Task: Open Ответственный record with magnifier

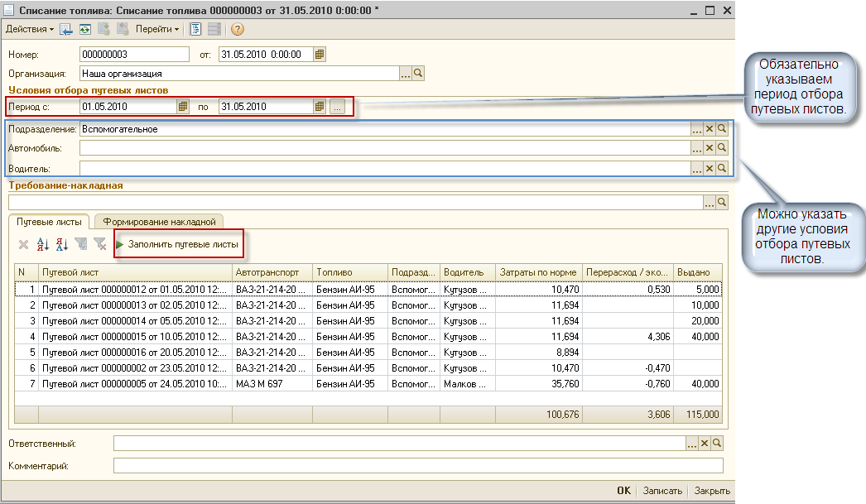Action: [x=717, y=444]
